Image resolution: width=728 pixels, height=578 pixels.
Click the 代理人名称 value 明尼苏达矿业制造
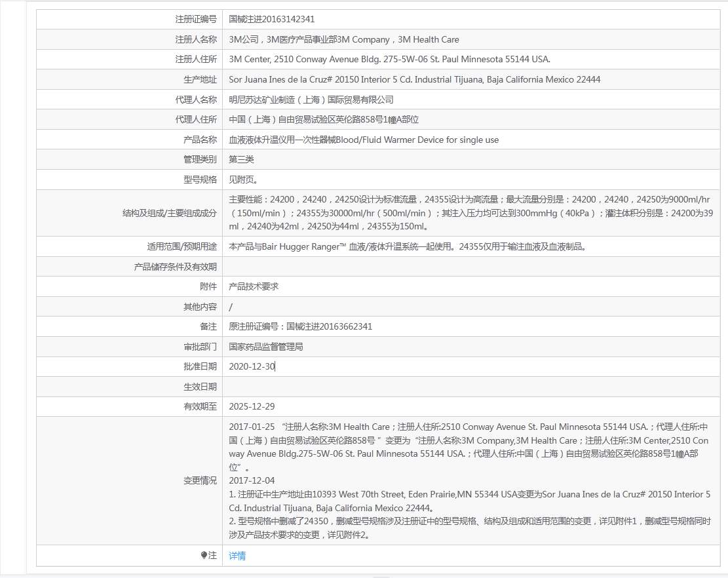(x=311, y=100)
